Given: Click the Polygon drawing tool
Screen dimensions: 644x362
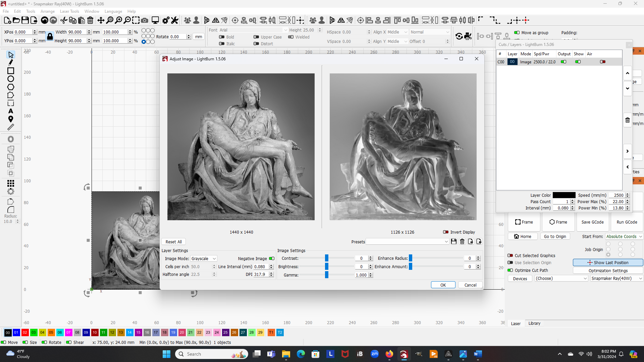Looking at the screenshot, I should click(11, 87).
